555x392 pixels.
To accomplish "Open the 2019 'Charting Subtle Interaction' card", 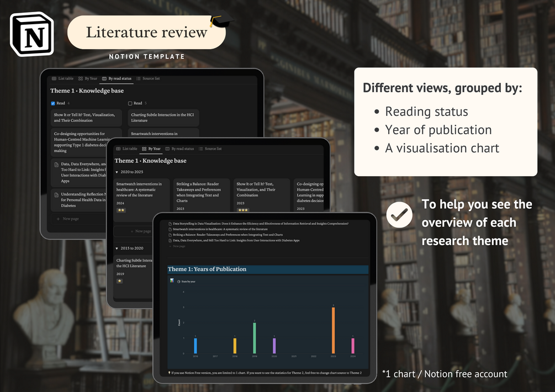I will click(x=133, y=277).
